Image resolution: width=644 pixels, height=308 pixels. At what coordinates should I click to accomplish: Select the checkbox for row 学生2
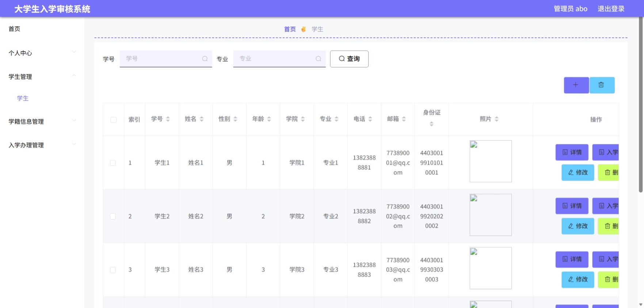pyautogui.click(x=113, y=216)
